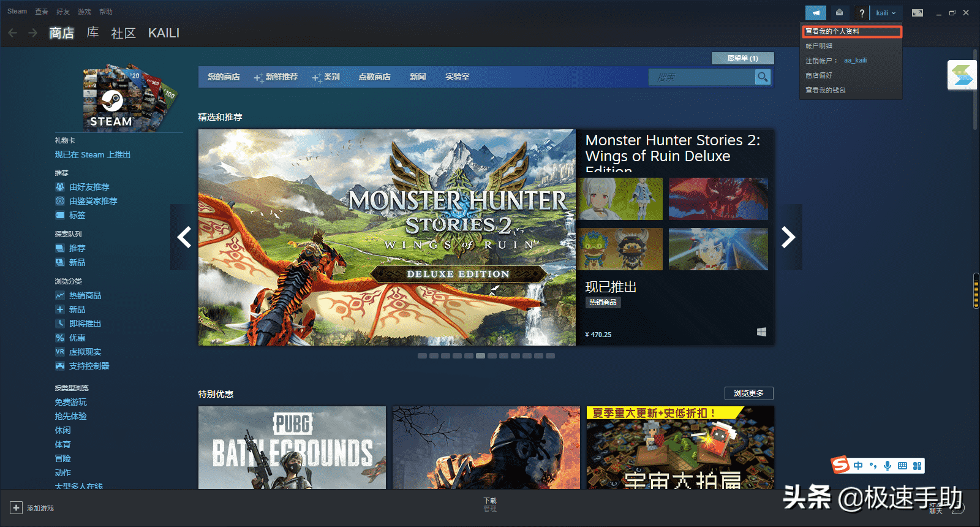Select View my profile menu entry
Viewport: 980px width, 527px height.
pyautogui.click(x=851, y=31)
